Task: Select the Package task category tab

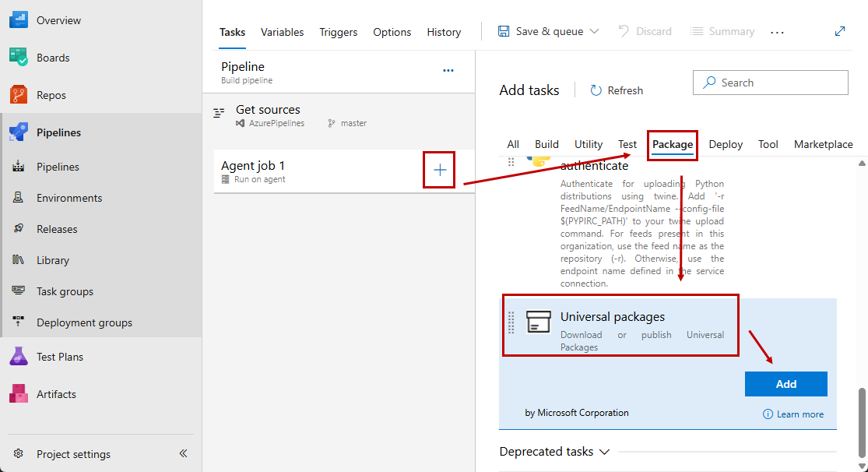Action: point(673,144)
